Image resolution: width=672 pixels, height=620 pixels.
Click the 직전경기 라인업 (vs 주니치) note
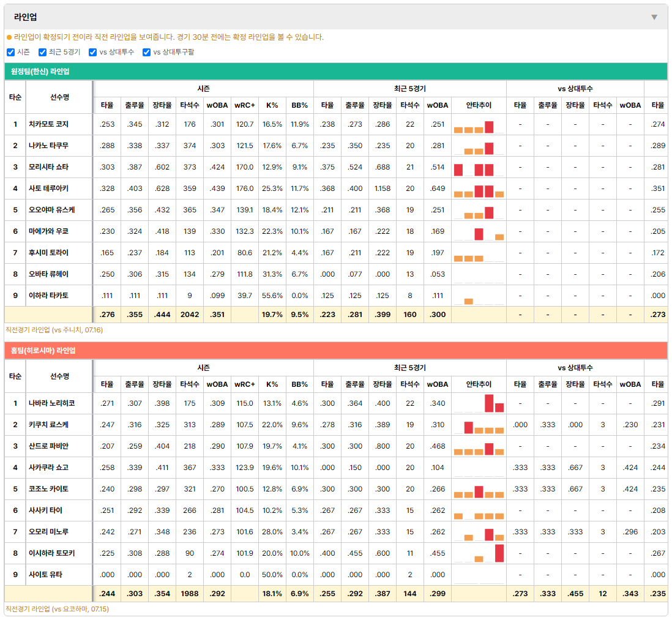coord(54,330)
